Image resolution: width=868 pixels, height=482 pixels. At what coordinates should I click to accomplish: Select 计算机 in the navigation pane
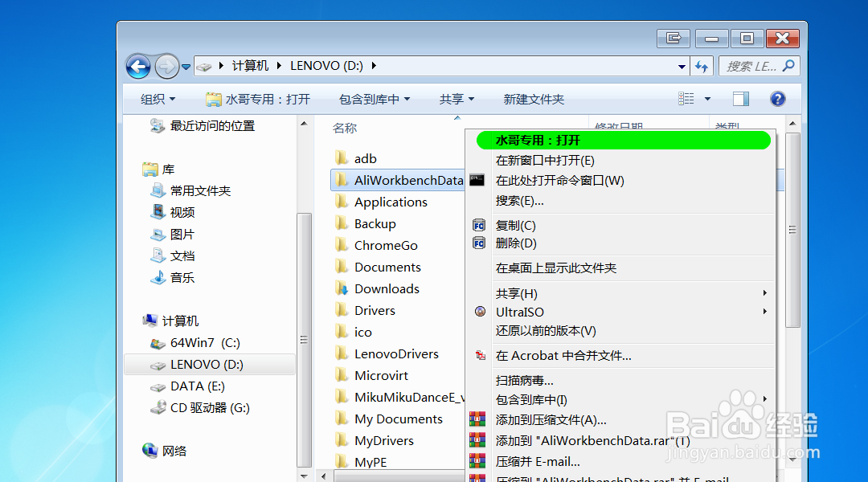[x=170, y=321]
